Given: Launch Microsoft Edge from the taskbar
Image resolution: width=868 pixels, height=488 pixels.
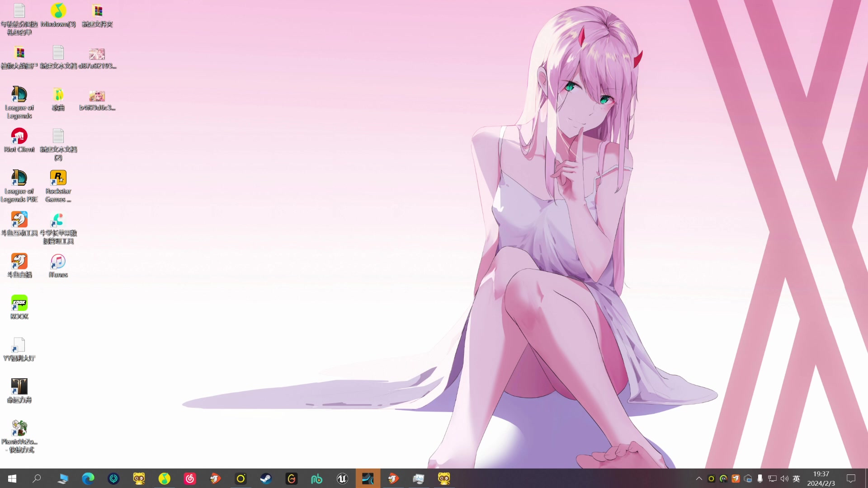Looking at the screenshot, I should pyautogui.click(x=88, y=479).
